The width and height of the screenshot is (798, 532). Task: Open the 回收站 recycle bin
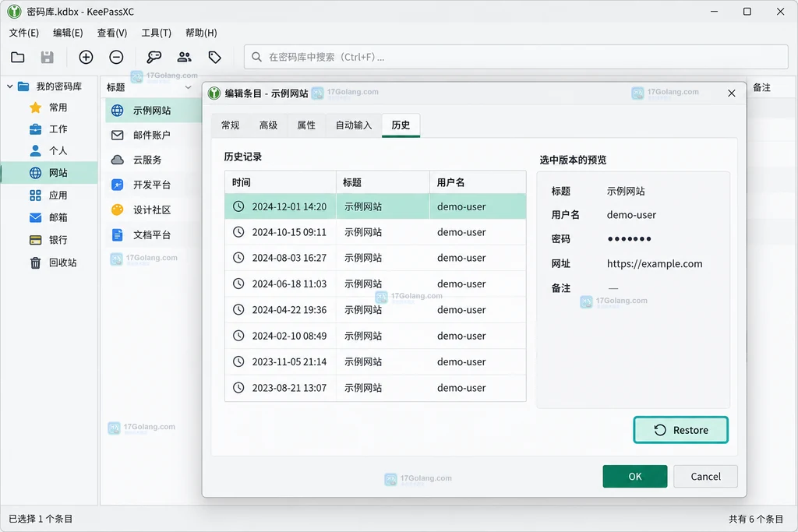coord(49,262)
